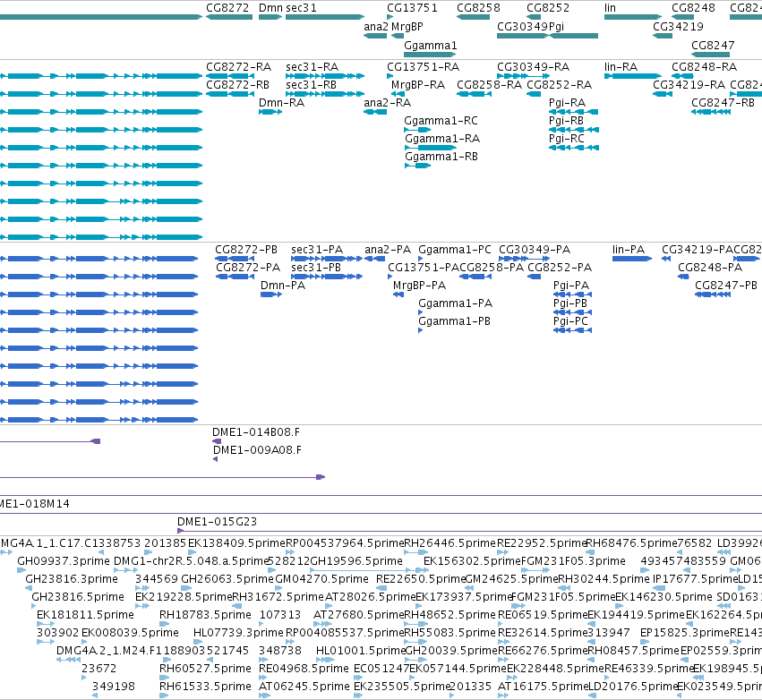Image resolution: width=762 pixels, height=700 pixels.
Task: Click the MrgBP gene label
Action: (x=407, y=27)
